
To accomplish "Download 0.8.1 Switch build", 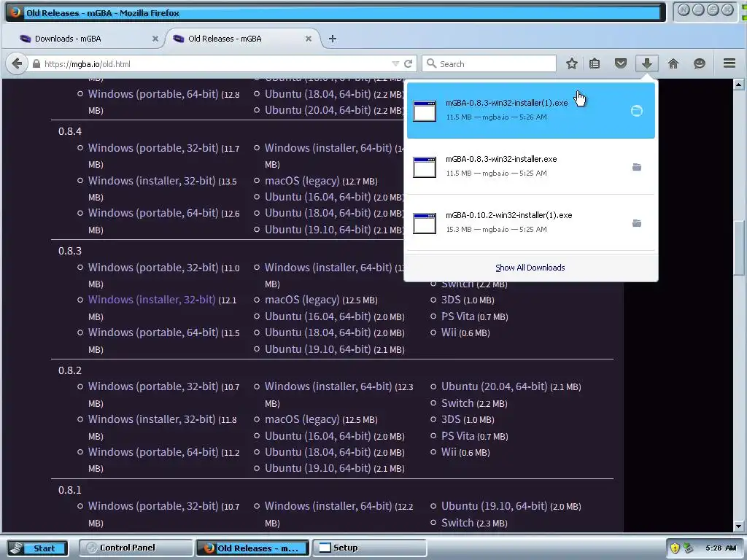I will point(457,522).
